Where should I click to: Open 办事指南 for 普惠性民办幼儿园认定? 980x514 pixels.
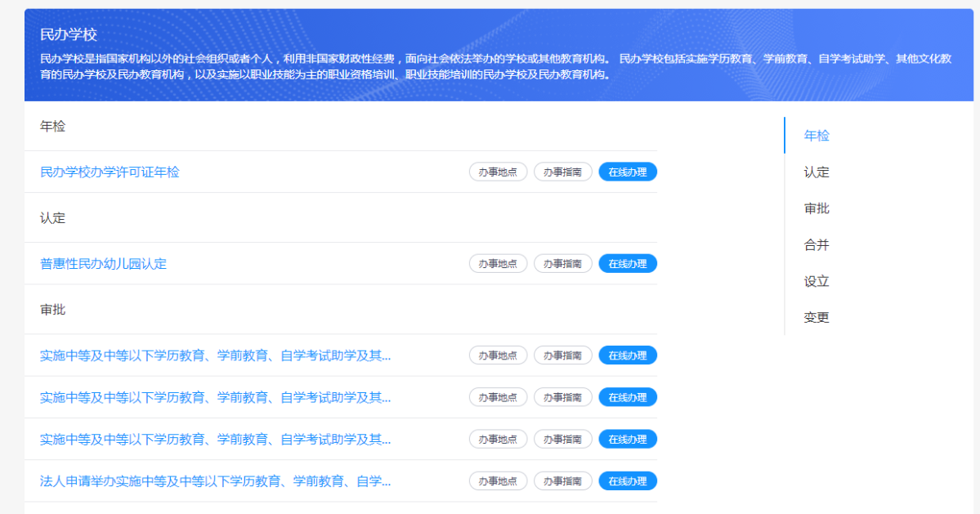click(x=562, y=263)
